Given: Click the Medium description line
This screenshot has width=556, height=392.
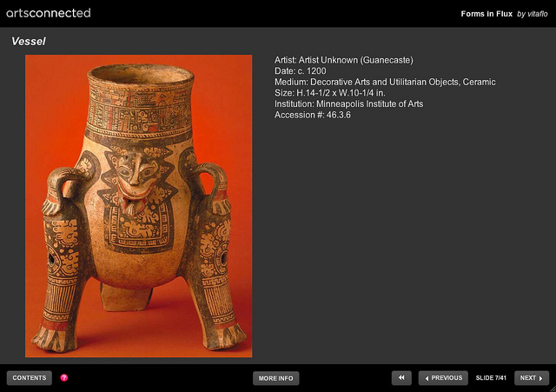Looking at the screenshot, I should pyautogui.click(x=385, y=82).
